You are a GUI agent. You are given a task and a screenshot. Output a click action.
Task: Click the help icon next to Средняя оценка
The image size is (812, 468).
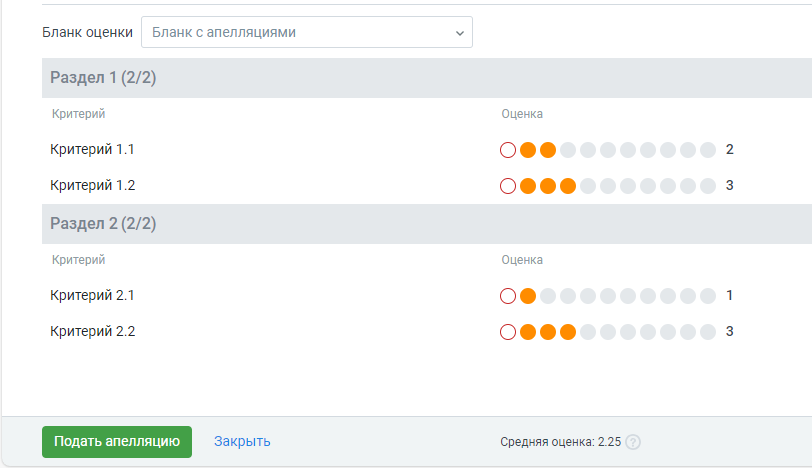pos(633,442)
